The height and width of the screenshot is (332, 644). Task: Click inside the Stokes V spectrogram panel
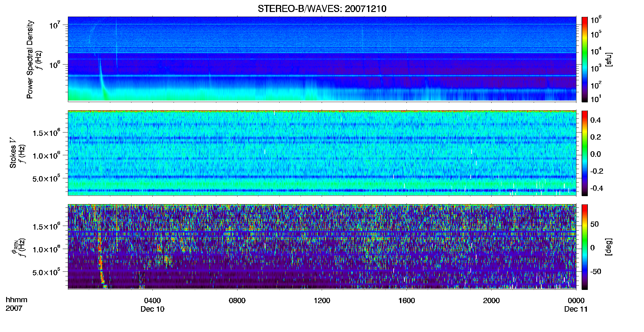pyautogui.click(x=322, y=153)
